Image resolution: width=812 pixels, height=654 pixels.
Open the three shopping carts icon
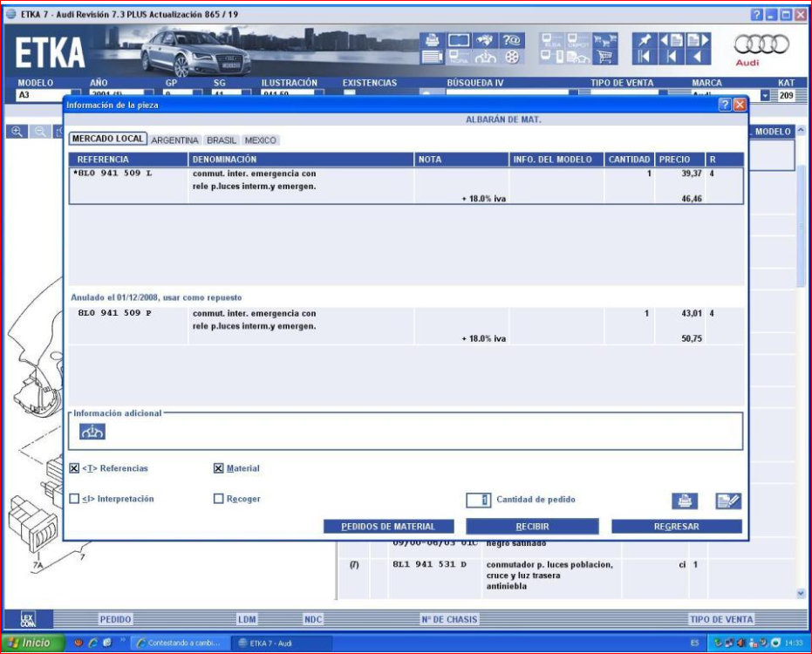(605, 40)
